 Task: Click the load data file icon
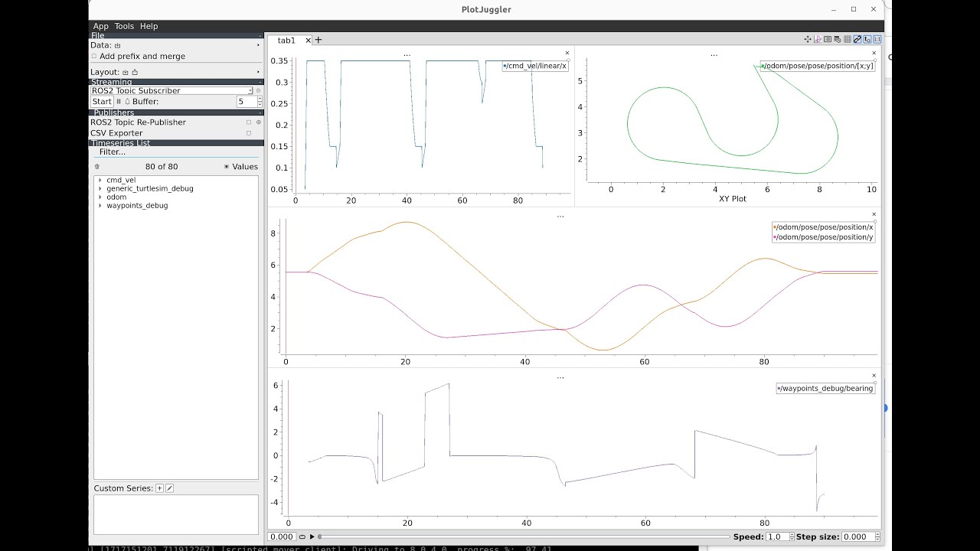point(117,46)
